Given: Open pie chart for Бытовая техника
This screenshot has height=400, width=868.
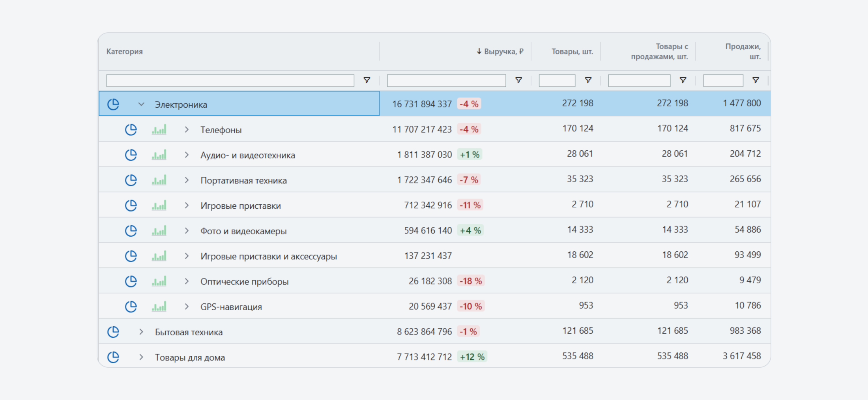Looking at the screenshot, I should click(113, 332).
